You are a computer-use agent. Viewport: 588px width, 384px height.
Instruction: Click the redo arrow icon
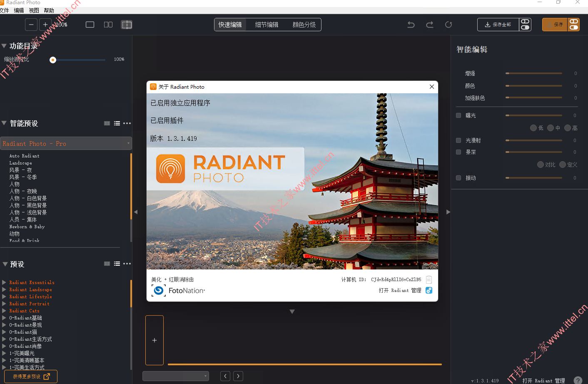(430, 25)
